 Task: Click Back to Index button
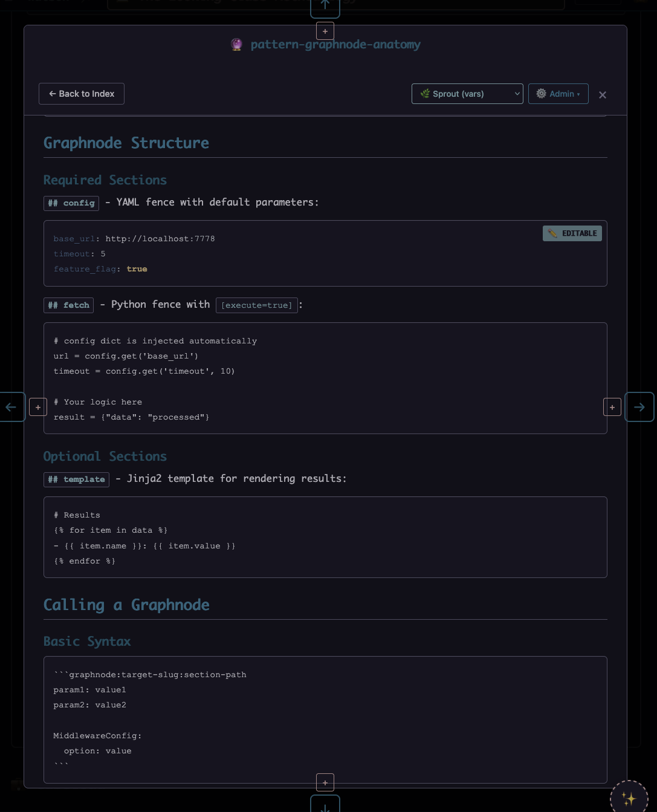82,94
